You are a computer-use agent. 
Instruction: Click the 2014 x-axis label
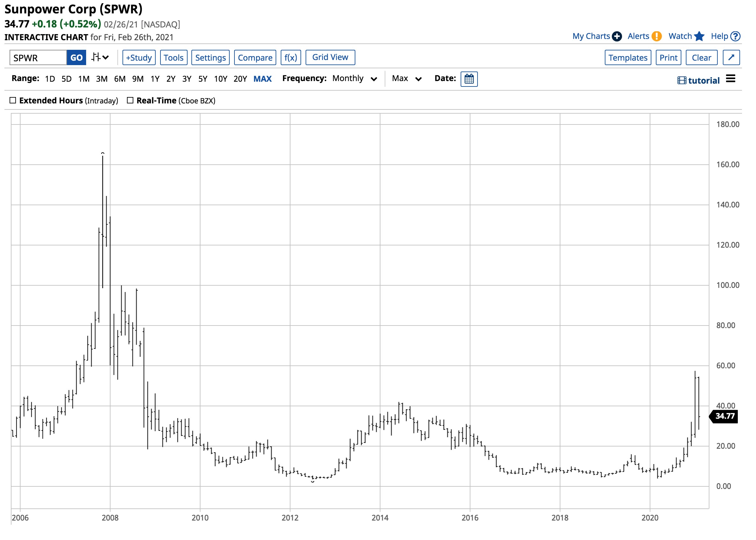click(x=380, y=518)
